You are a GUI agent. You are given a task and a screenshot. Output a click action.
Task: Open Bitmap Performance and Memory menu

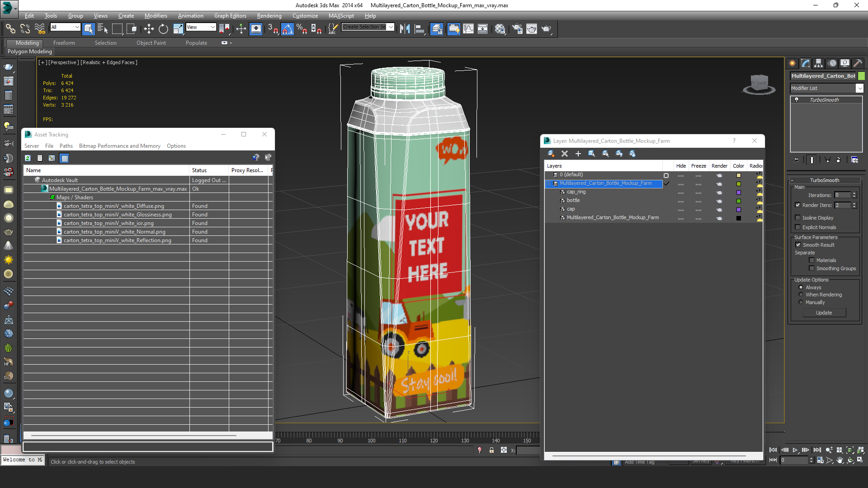[119, 146]
